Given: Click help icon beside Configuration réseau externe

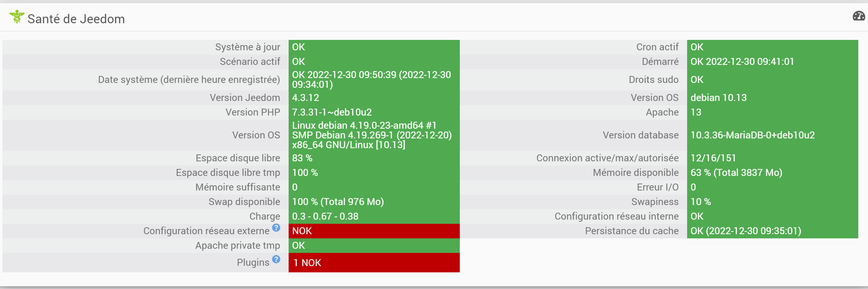Looking at the screenshot, I should coord(276,228).
